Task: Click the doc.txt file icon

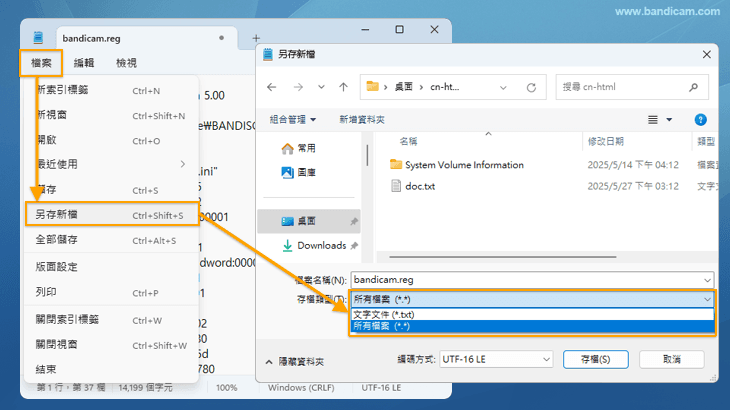Action: [396, 186]
